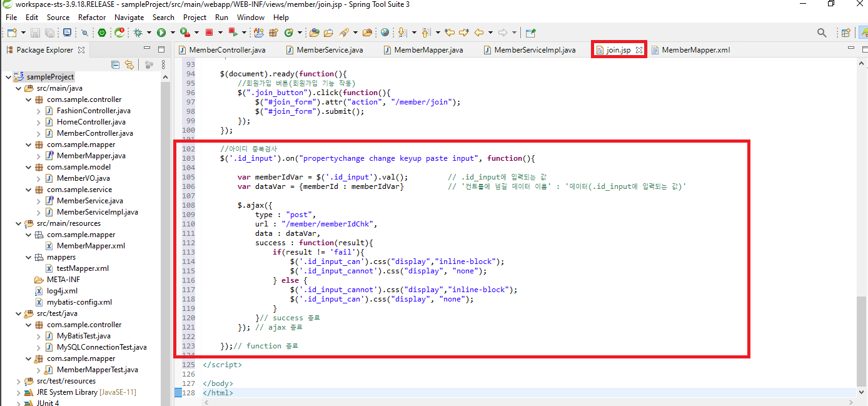This screenshot has height=406, width=868.
Task: Open the Refactor menu
Action: click(92, 17)
